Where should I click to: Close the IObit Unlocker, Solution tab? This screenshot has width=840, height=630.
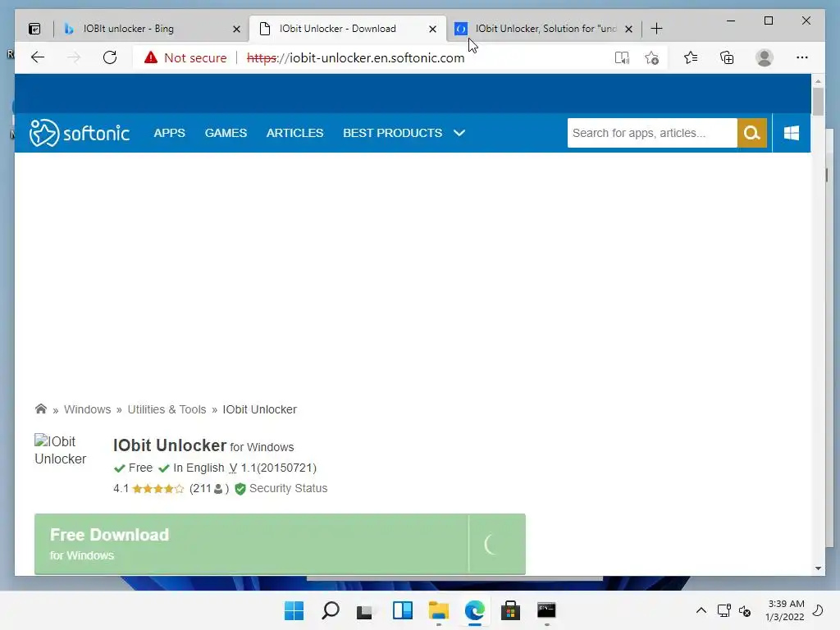(628, 29)
